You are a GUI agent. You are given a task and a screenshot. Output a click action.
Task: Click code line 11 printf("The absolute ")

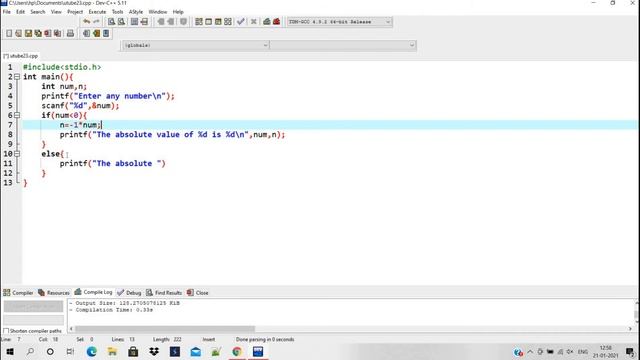tap(113, 163)
